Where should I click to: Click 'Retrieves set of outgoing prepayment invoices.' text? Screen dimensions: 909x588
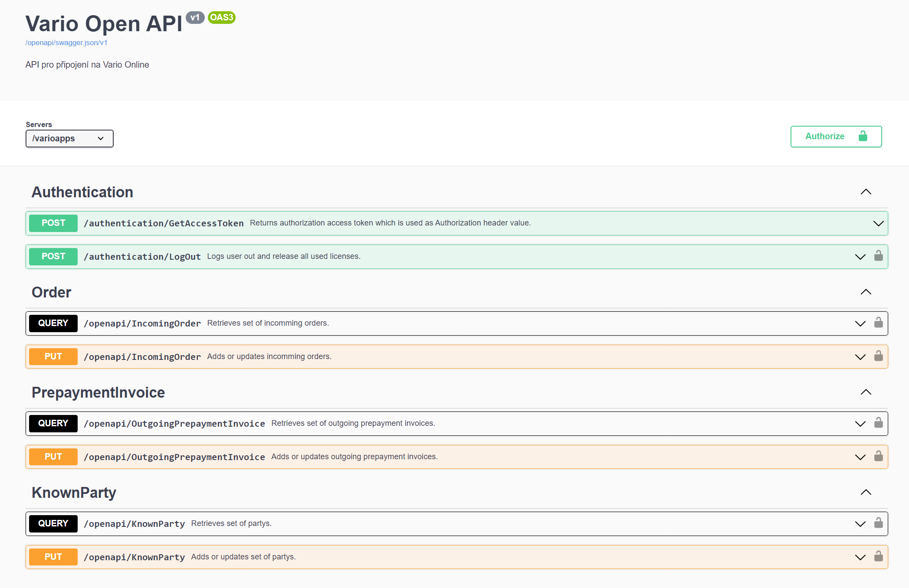click(x=353, y=423)
